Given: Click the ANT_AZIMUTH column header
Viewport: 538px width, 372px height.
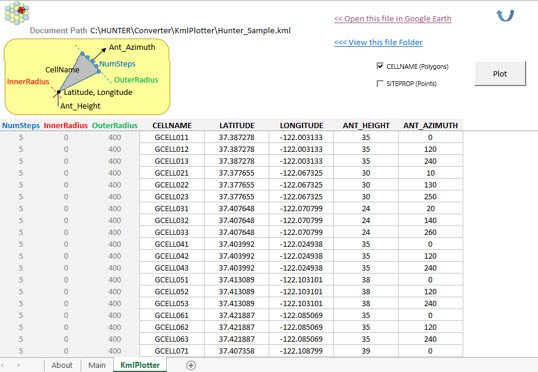Looking at the screenshot, I should 430,126.
